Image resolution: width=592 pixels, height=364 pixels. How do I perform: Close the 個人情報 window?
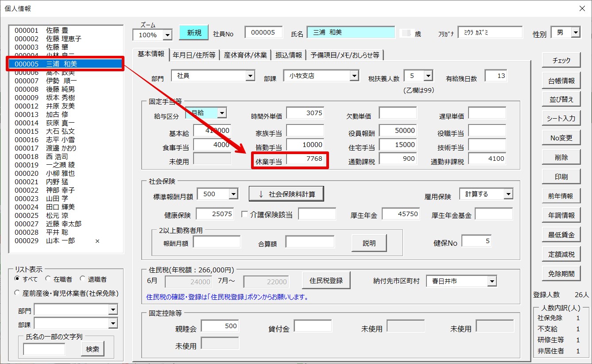click(x=582, y=8)
